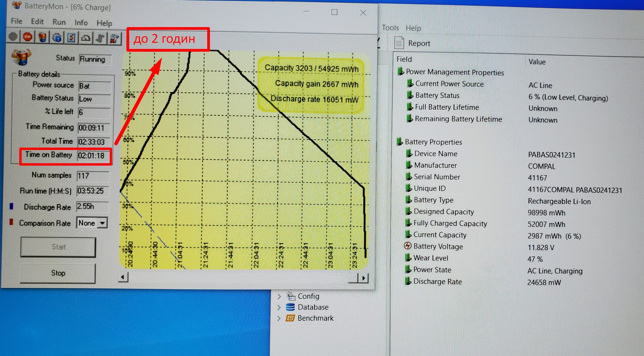Click the chart scroll left arrow

(123, 277)
